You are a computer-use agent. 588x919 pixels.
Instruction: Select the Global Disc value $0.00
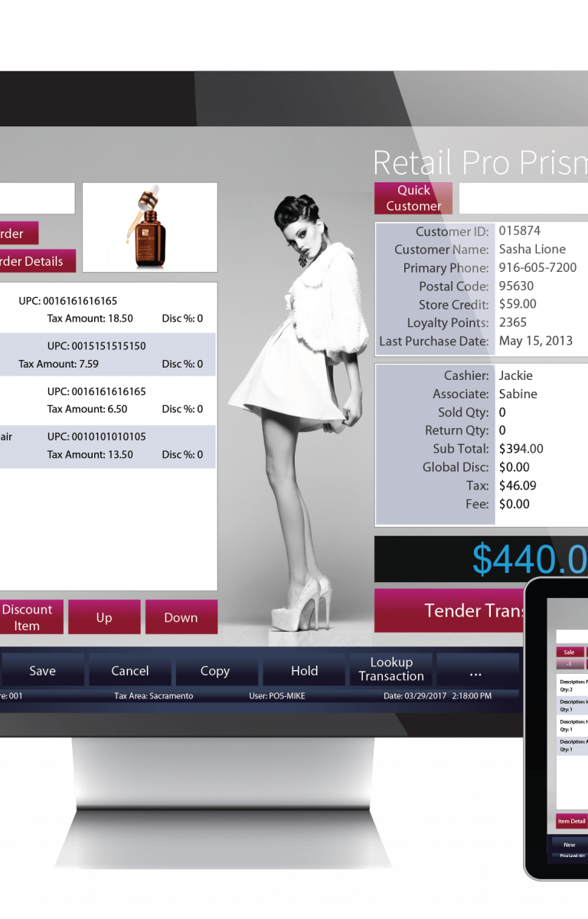[x=514, y=467]
